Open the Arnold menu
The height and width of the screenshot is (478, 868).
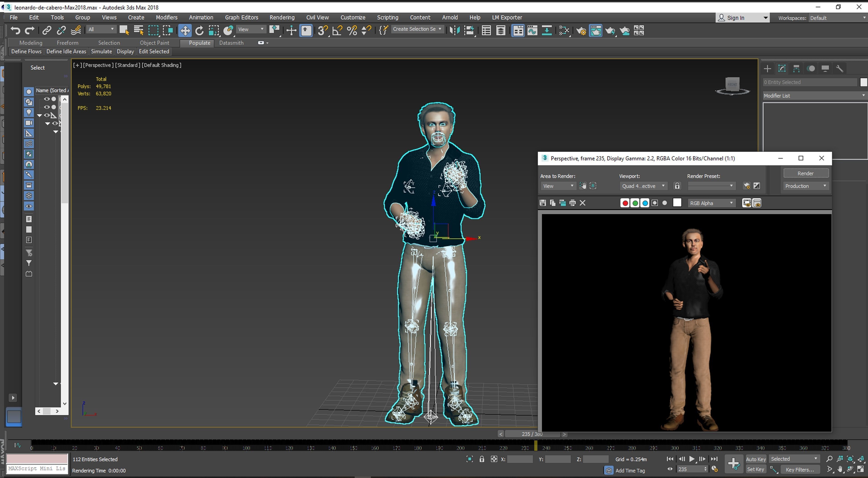point(450,17)
